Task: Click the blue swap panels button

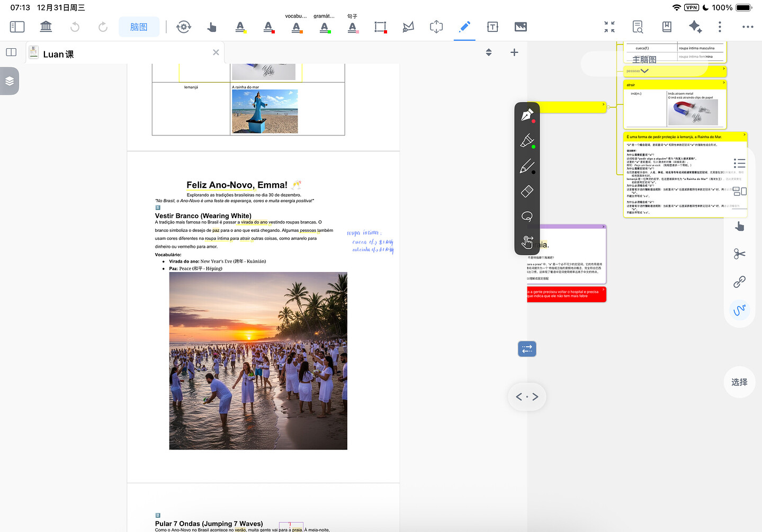Action: coord(527,349)
